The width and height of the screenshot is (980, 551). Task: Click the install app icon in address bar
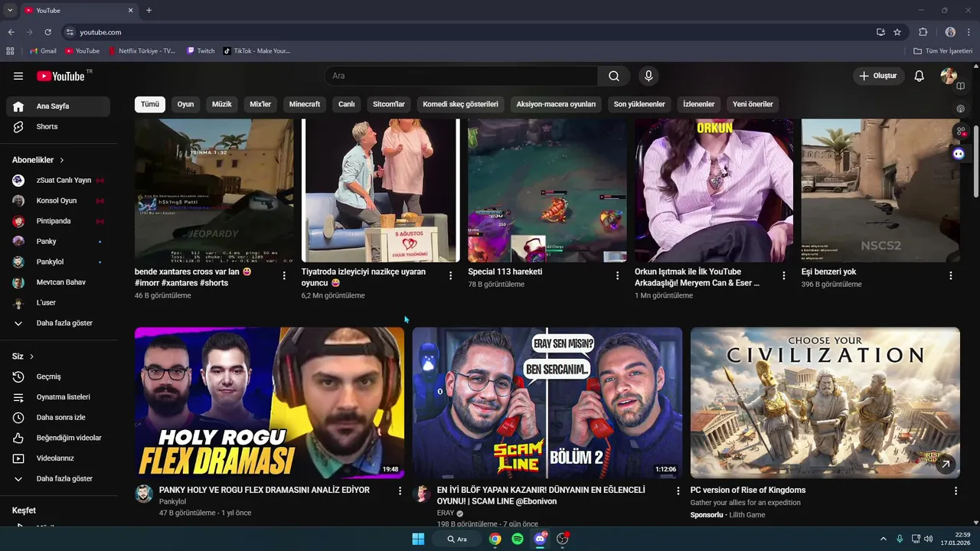[880, 32]
